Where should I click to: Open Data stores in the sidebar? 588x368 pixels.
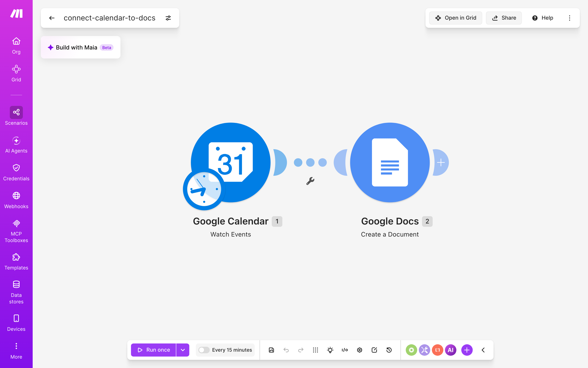pyautogui.click(x=16, y=292)
